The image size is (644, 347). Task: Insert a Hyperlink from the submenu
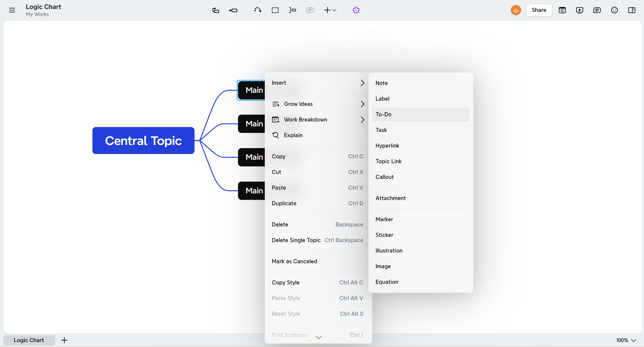pyautogui.click(x=421, y=146)
